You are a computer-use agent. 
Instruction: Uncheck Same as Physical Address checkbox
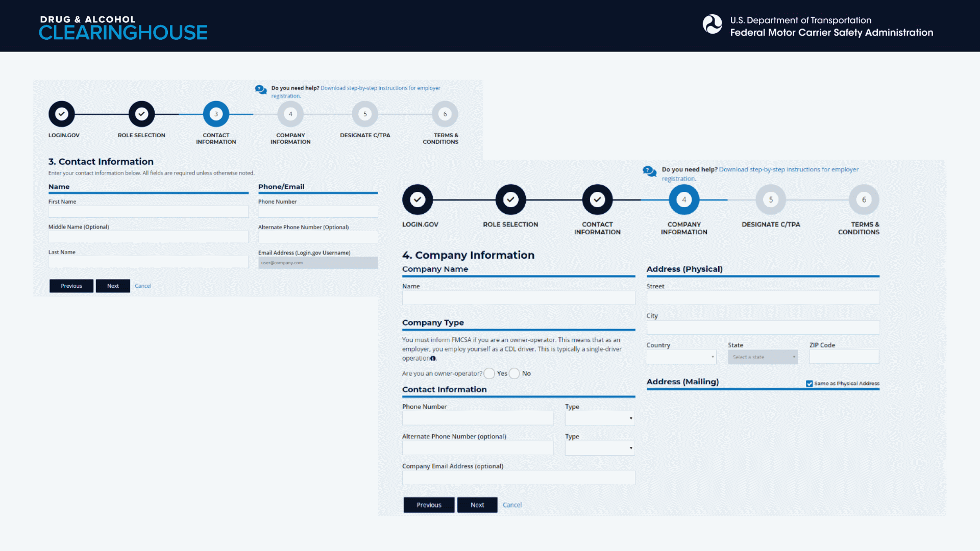[x=809, y=384]
